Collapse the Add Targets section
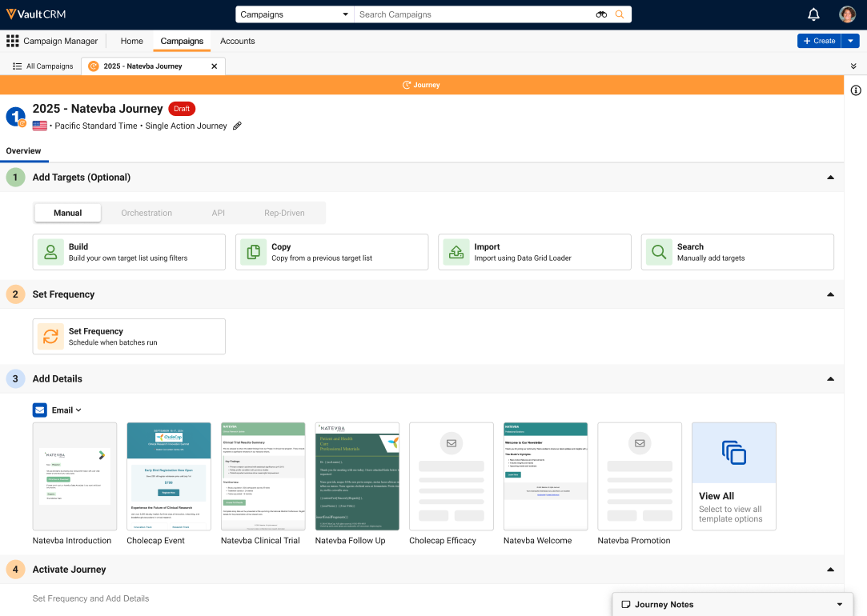 [x=830, y=178]
